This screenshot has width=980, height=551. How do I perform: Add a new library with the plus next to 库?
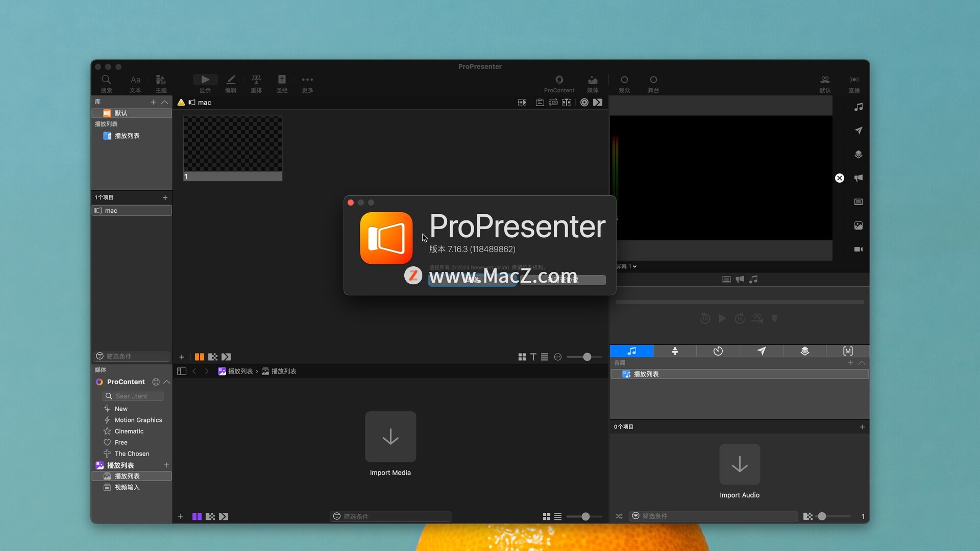[x=153, y=102]
